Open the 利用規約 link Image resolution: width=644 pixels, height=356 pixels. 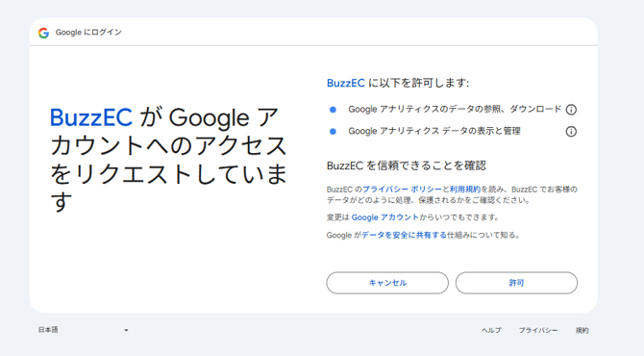click(465, 190)
